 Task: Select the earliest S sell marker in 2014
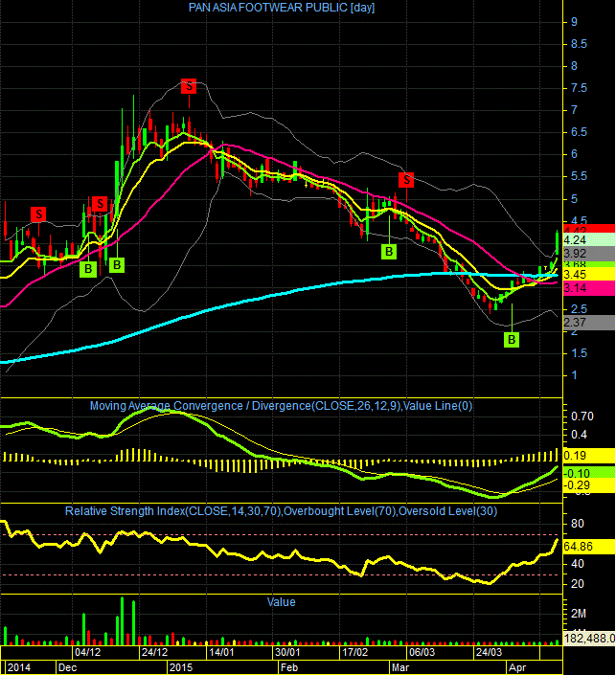click(x=38, y=214)
